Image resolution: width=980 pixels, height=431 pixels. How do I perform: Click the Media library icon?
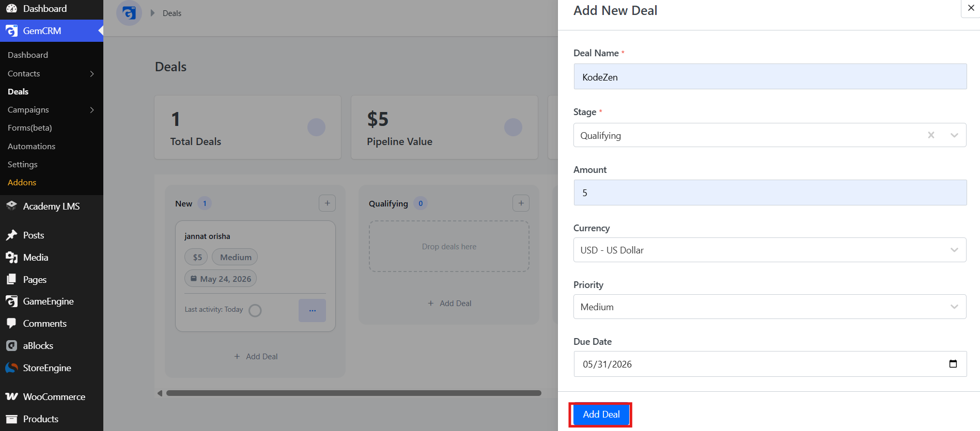(x=11, y=258)
